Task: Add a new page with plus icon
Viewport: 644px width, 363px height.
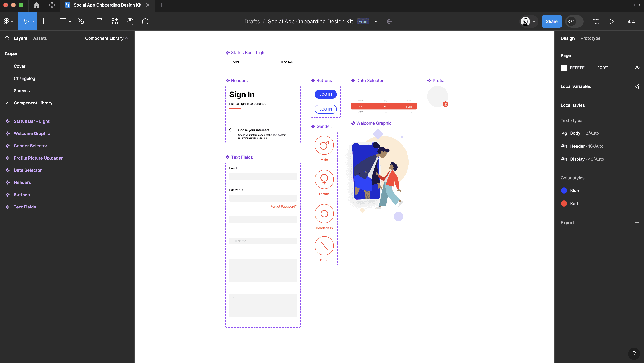Action: [125, 54]
